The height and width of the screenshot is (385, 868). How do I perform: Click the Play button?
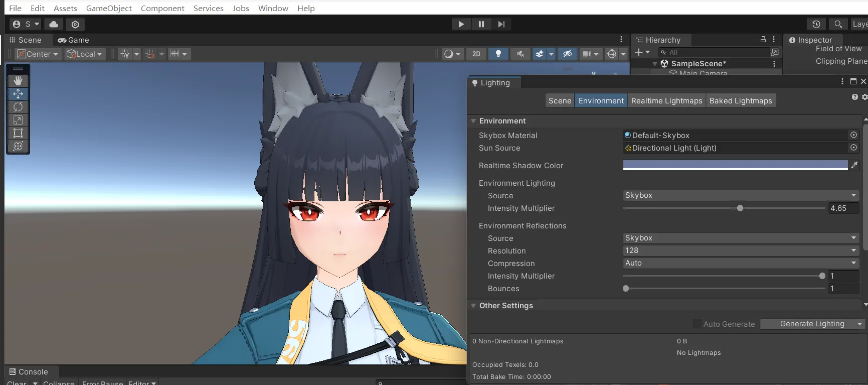pos(461,24)
